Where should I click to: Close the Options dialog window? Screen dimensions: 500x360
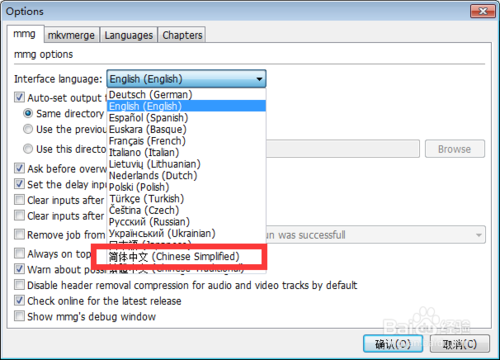click(483, 11)
